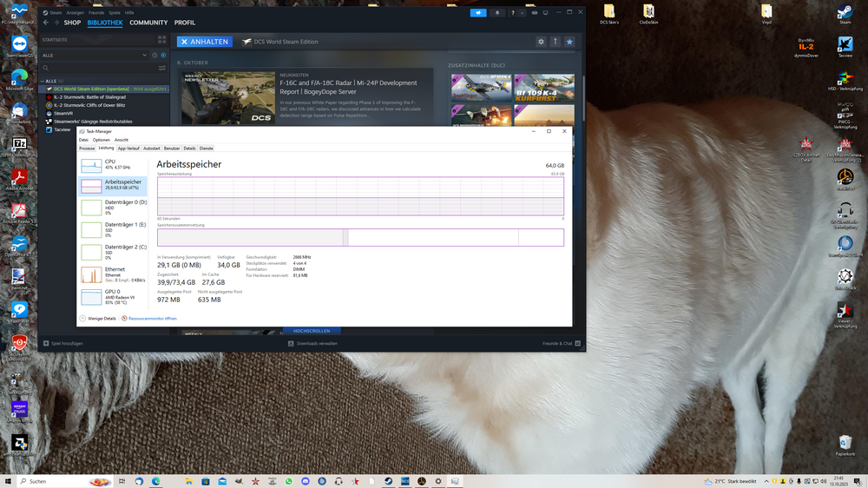Click the recent activity clock filter
Screen dimensions: 868x488
tap(155, 56)
